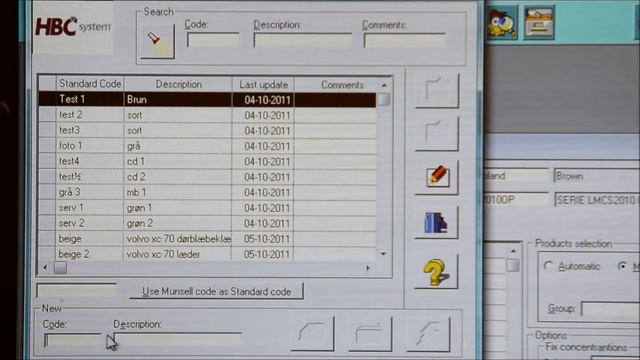Select the 'test 2' row

coord(207,115)
